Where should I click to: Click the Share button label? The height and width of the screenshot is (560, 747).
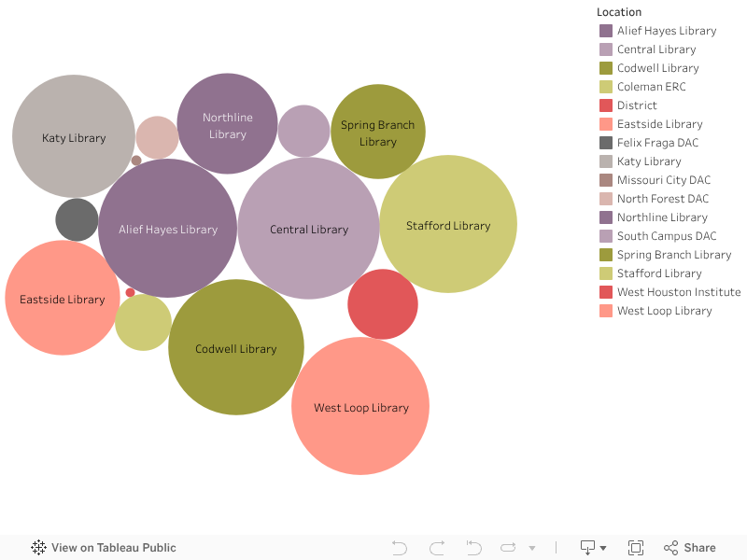(x=699, y=548)
